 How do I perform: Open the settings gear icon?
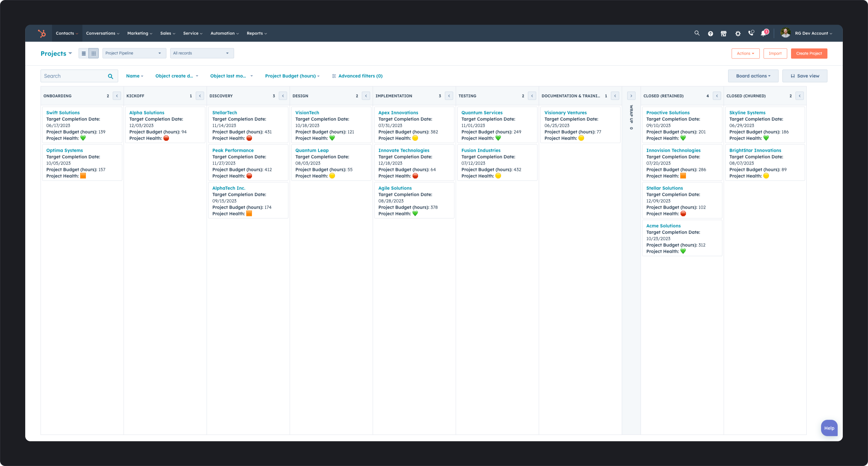pyautogui.click(x=738, y=33)
